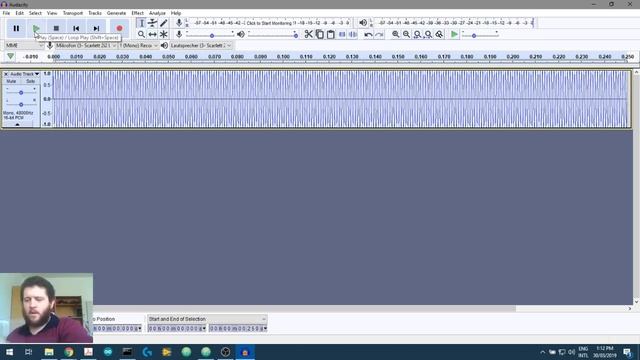Copy selection with the Copy icon

pyautogui.click(x=320, y=34)
